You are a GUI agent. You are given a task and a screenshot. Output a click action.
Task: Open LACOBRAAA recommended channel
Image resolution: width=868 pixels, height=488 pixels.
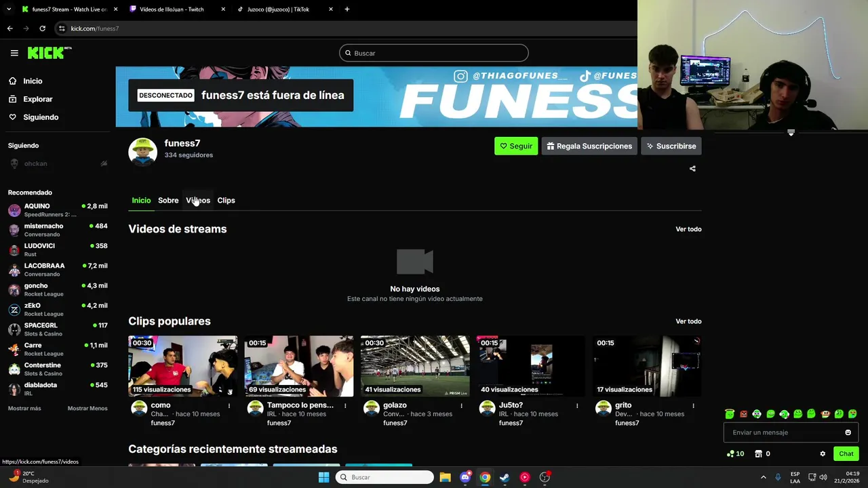click(x=58, y=270)
